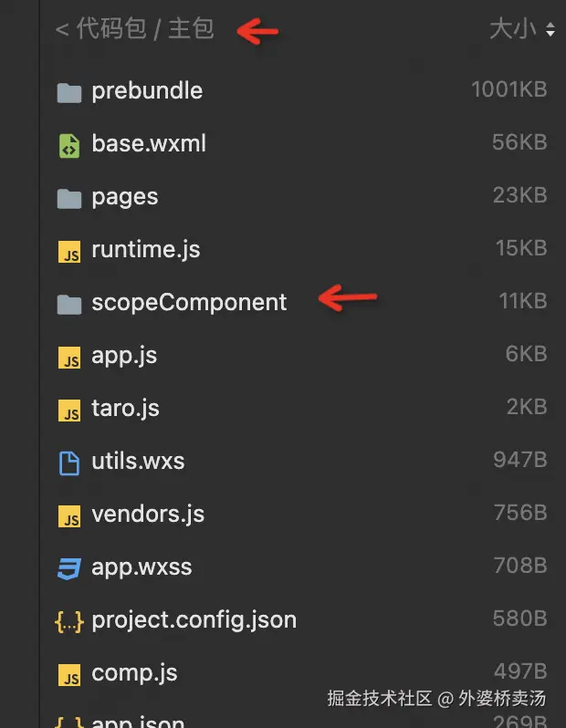Image resolution: width=566 pixels, height=728 pixels.
Task: Click the 大小 column header
Action: 512,30
